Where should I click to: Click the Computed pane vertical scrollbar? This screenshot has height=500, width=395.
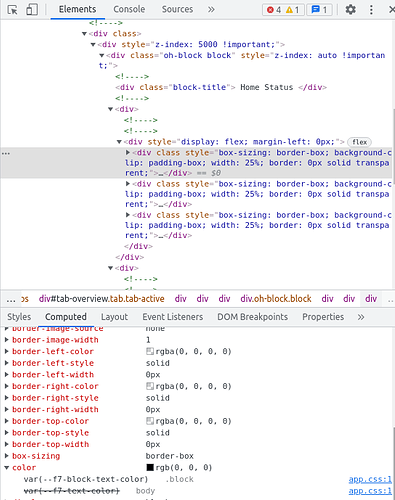click(393, 463)
